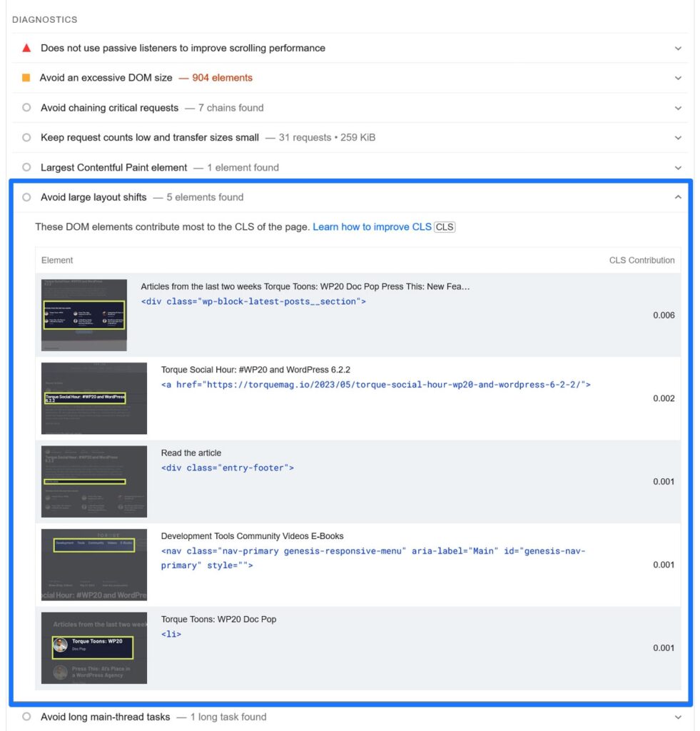700x731 pixels.
Task: Click the circle icon beside request counts audit
Action: pos(26,137)
